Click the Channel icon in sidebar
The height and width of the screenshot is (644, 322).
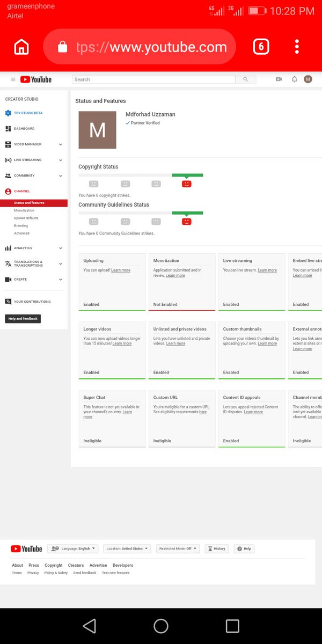(x=8, y=191)
